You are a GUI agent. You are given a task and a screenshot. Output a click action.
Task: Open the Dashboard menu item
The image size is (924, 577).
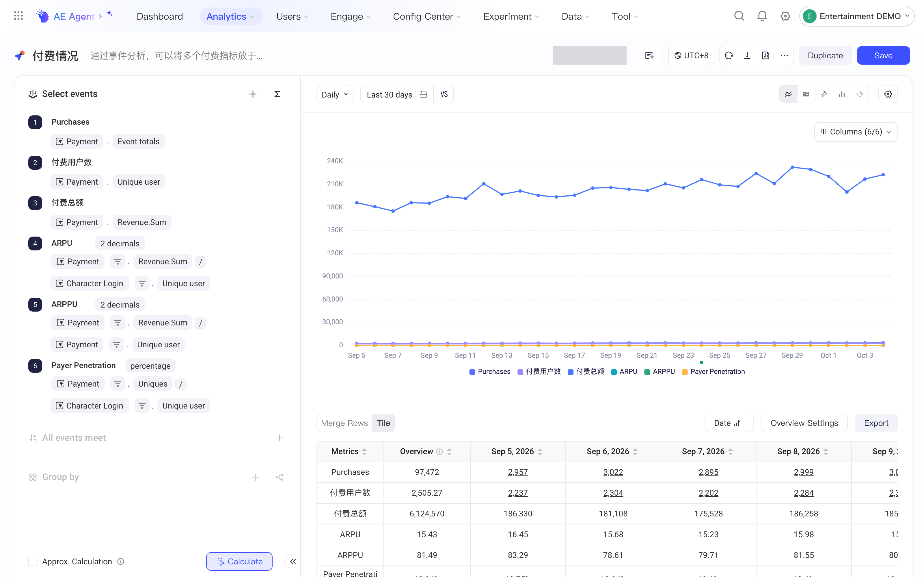coord(160,16)
